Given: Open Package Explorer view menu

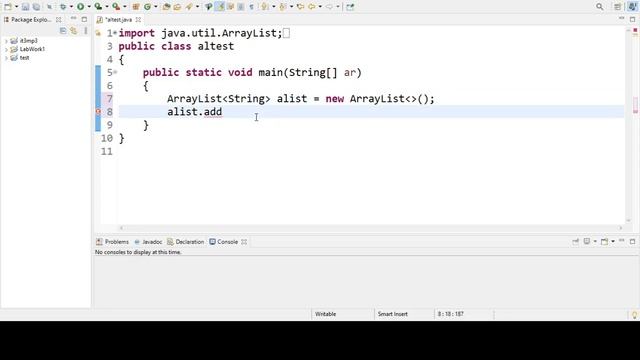Looking at the screenshot, I should coord(86,31).
